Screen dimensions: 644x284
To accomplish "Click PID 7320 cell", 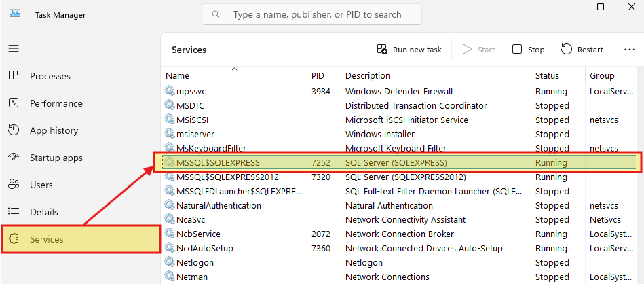I will [x=321, y=177].
